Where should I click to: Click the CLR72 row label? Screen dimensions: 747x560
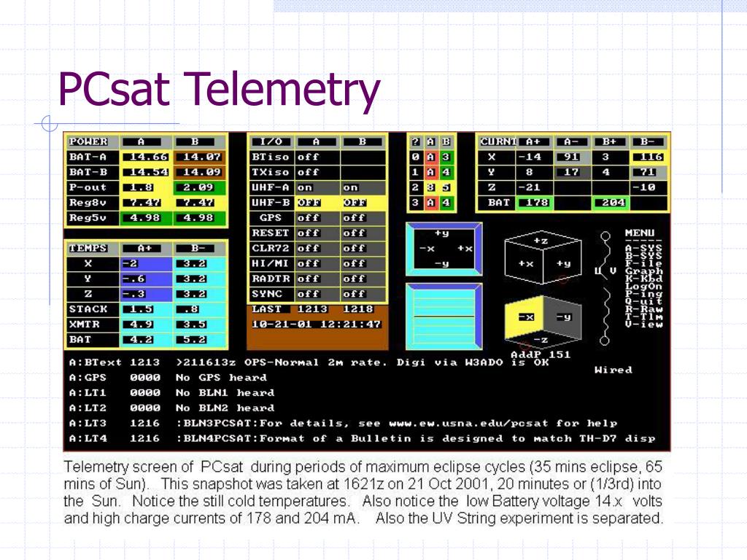[271, 248]
